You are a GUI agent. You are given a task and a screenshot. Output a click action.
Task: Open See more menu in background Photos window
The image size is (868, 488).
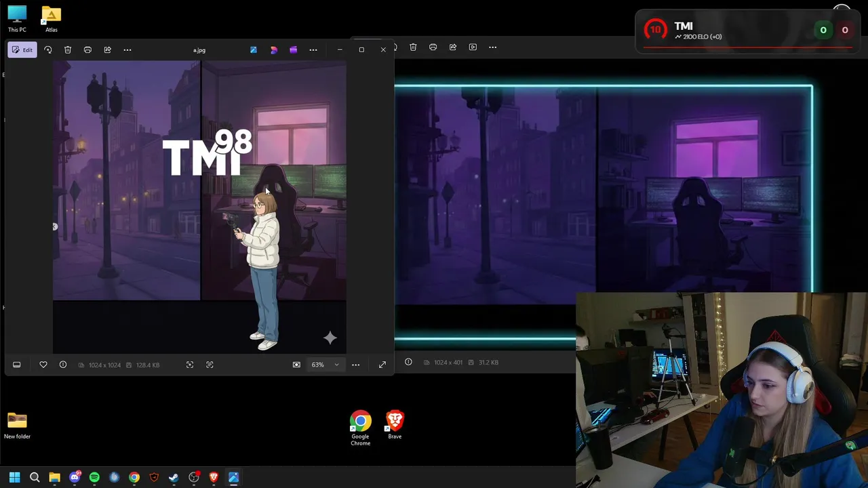point(493,47)
